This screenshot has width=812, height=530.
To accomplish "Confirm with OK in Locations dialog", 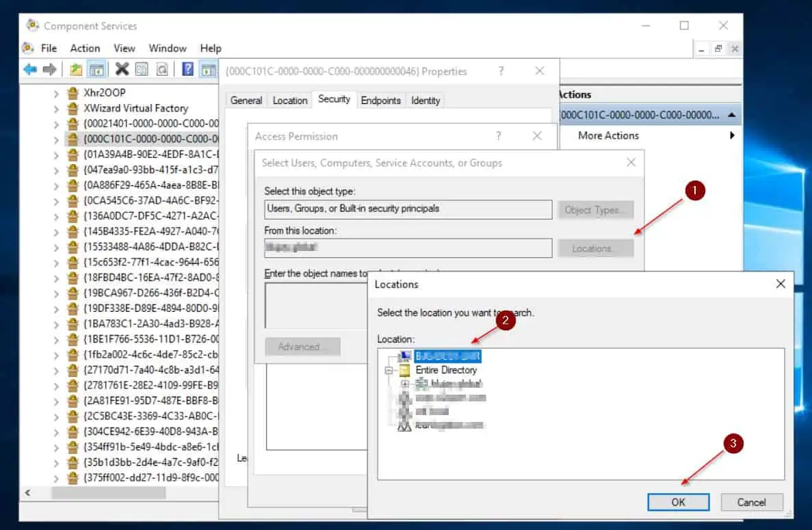I will click(x=678, y=502).
